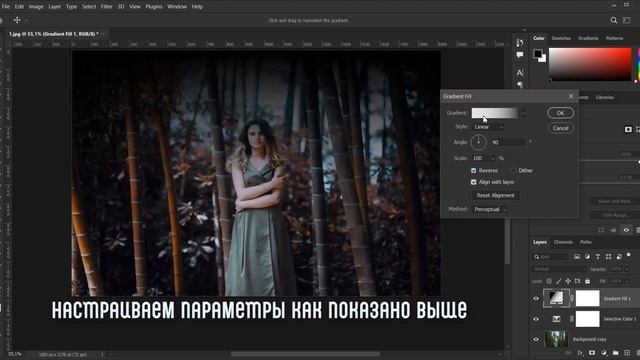This screenshot has height=360, width=640.
Task: Toggle mask visibility eye in Properties panel
Action: pos(626,230)
